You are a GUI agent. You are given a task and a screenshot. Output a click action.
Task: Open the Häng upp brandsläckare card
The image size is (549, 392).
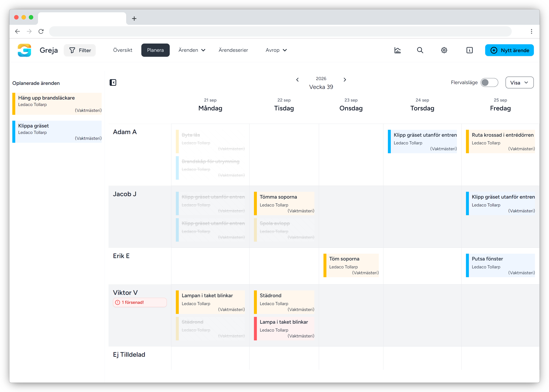coord(57,104)
